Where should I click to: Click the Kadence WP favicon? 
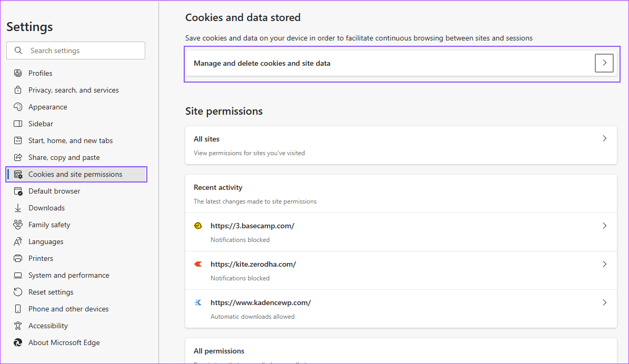198,302
